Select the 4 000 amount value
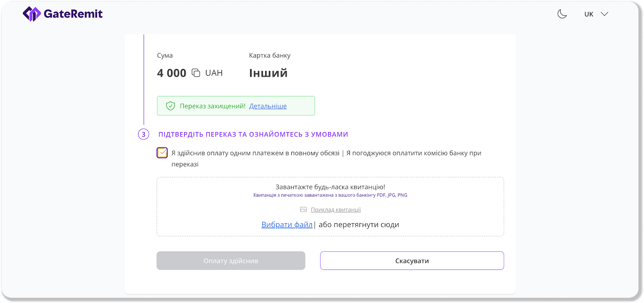This screenshot has height=303, width=644. pyautogui.click(x=171, y=73)
